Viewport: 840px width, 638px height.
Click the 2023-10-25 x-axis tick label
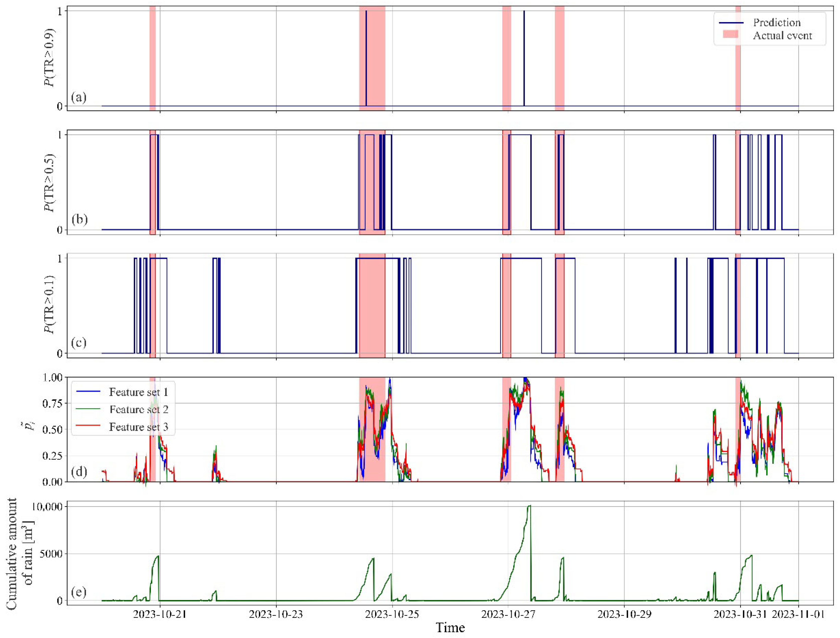coord(392,614)
